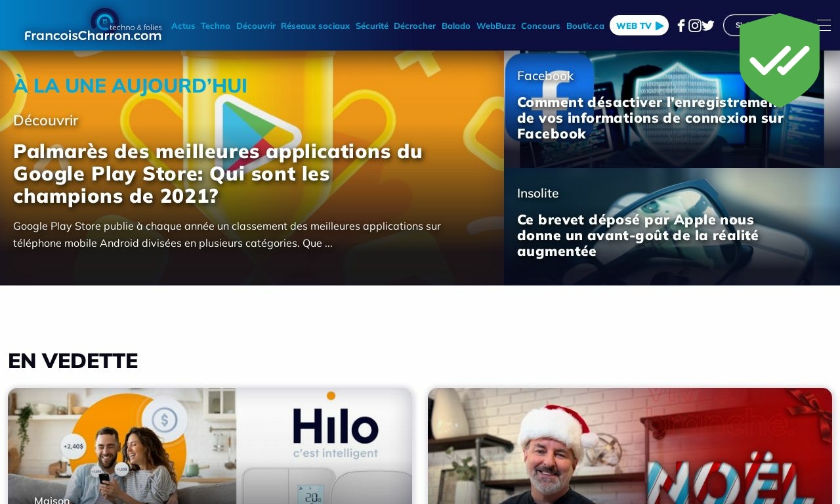
Task: Visit the Balado section
Action: [x=456, y=26]
